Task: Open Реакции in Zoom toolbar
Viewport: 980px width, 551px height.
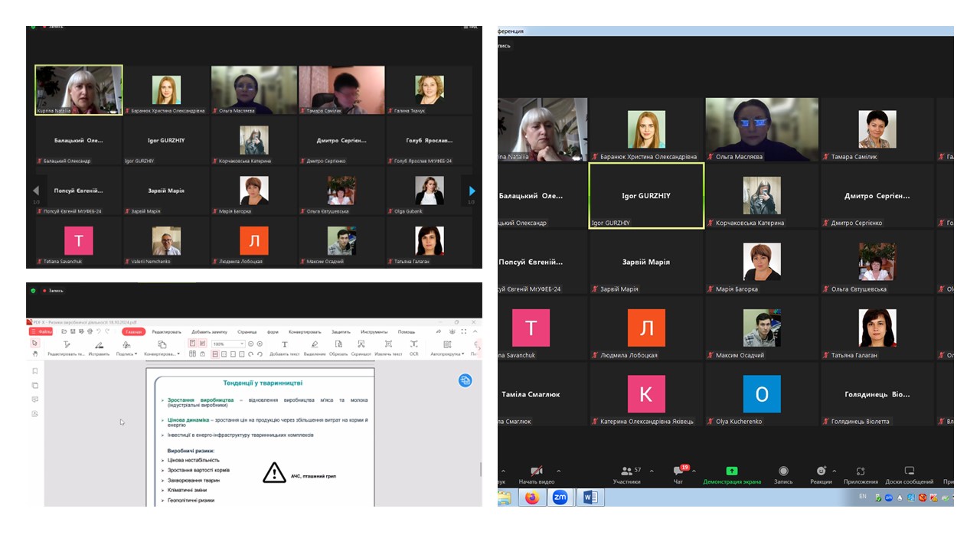Action: tap(821, 474)
